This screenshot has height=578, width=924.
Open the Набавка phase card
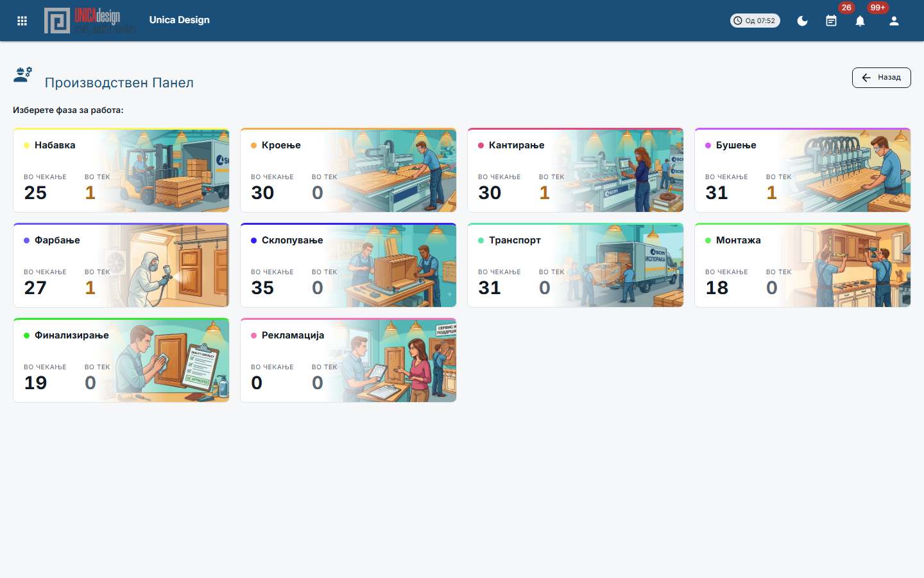coord(121,170)
